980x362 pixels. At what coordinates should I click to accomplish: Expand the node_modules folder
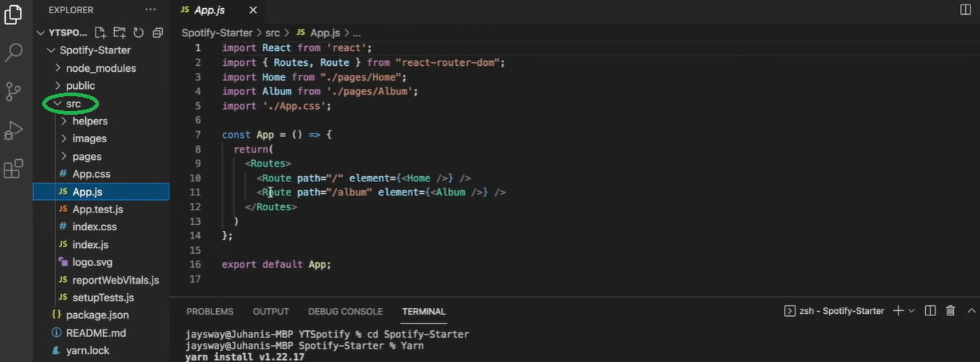coord(101,68)
